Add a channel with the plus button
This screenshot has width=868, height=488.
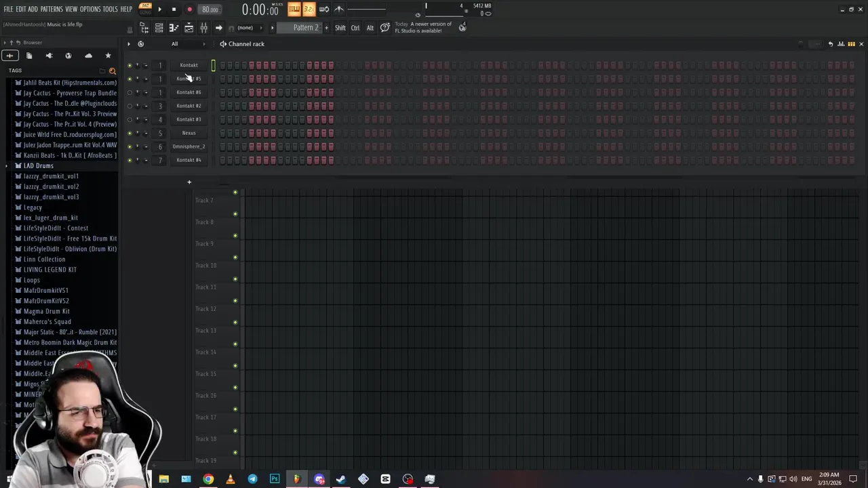(189, 182)
